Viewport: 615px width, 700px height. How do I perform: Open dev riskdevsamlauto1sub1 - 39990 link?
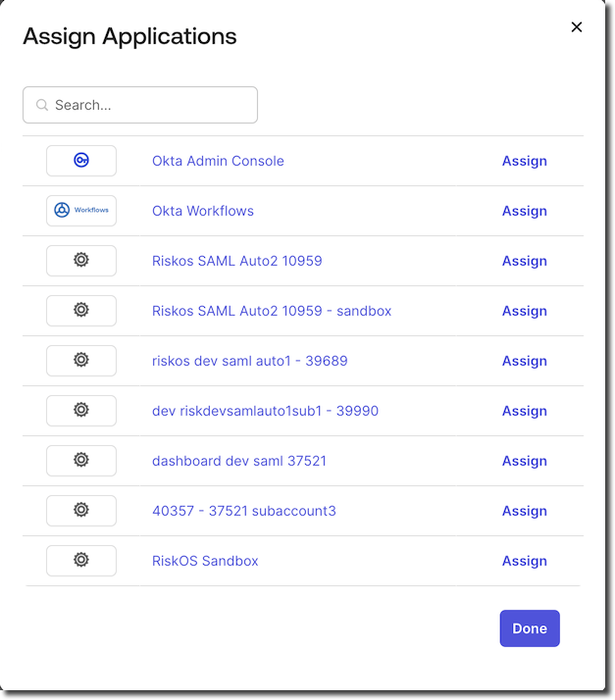265,411
